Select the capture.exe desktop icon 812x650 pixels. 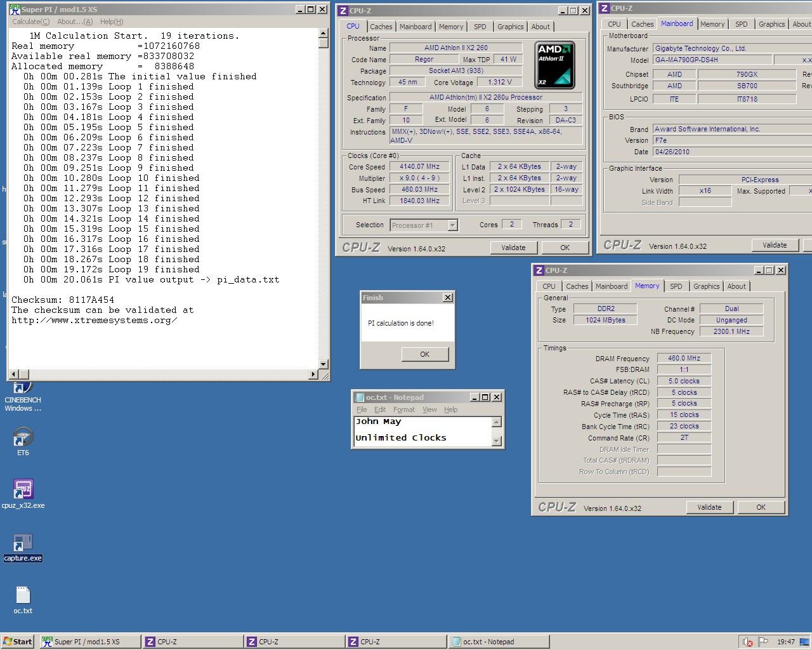tap(23, 547)
